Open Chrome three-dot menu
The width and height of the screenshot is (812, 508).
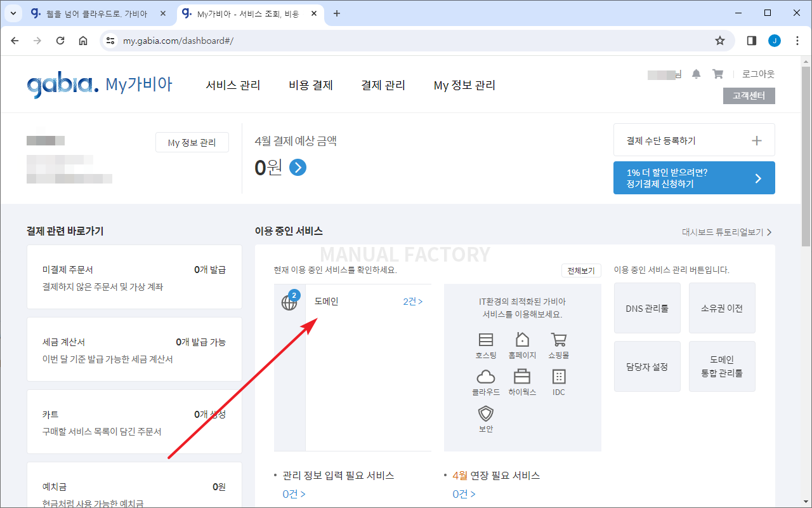click(x=797, y=41)
